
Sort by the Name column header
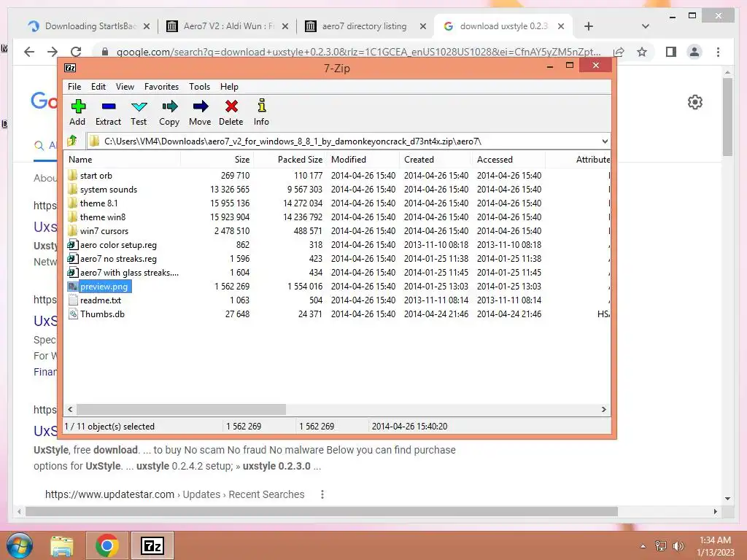tap(122, 160)
